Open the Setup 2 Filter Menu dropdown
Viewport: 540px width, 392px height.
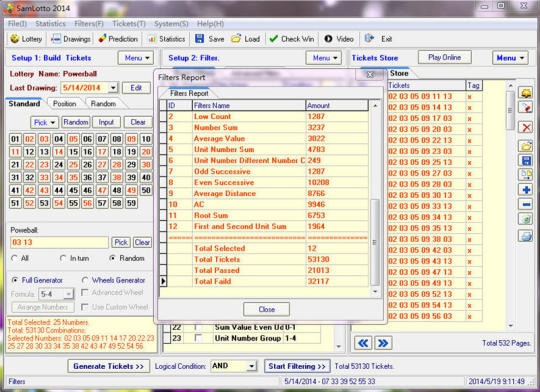coord(324,58)
